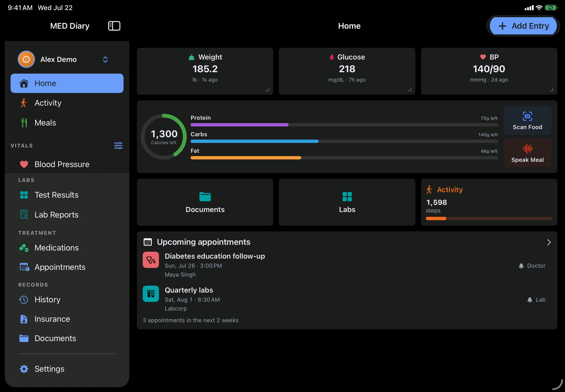Click the Glucose card resize corner icon
This screenshot has width=565, height=392.
(410, 90)
